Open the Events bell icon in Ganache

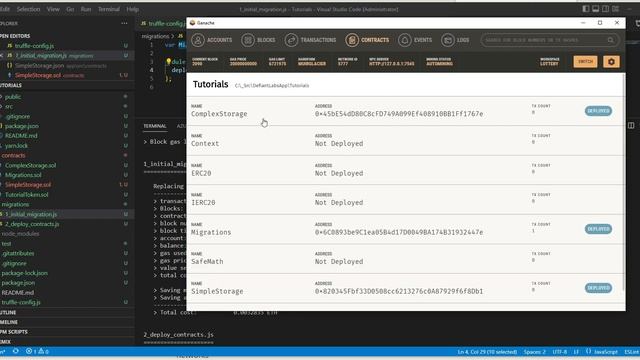(404, 40)
